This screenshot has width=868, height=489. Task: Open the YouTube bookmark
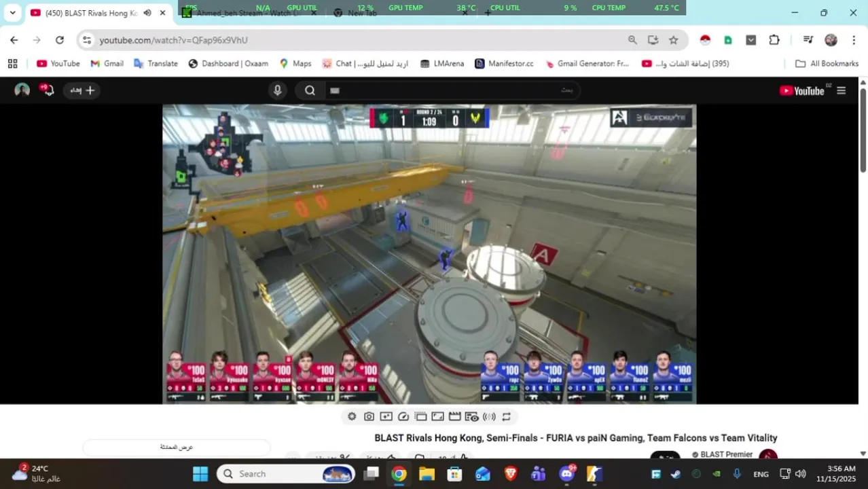tap(58, 63)
